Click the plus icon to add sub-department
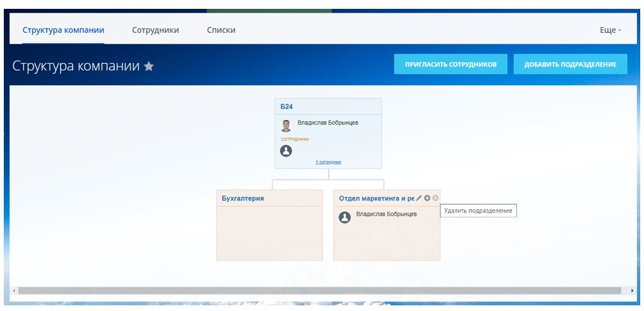 click(x=427, y=198)
